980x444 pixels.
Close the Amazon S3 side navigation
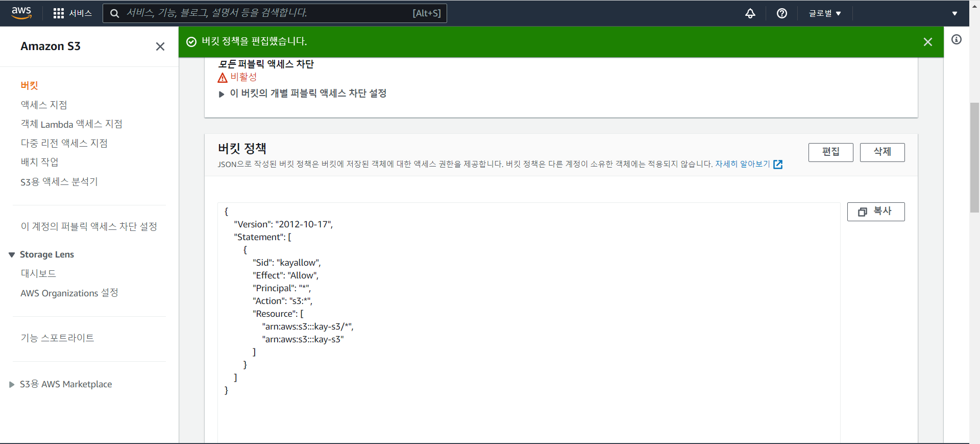click(160, 46)
